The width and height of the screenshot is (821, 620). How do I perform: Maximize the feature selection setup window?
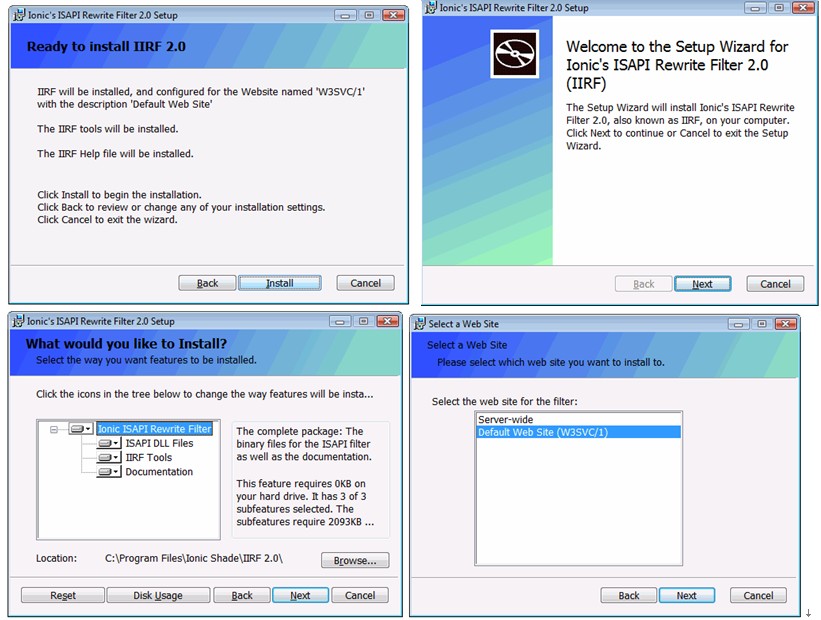(364, 322)
